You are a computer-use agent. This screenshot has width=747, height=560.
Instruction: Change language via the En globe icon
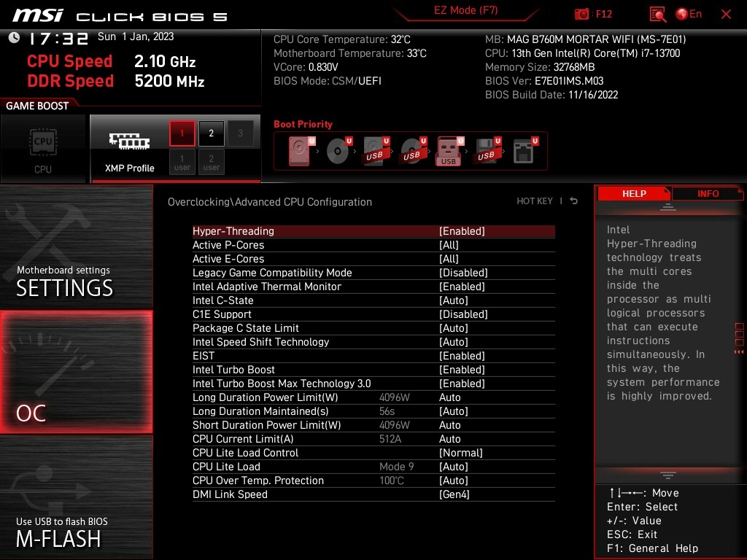coord(689,14)
